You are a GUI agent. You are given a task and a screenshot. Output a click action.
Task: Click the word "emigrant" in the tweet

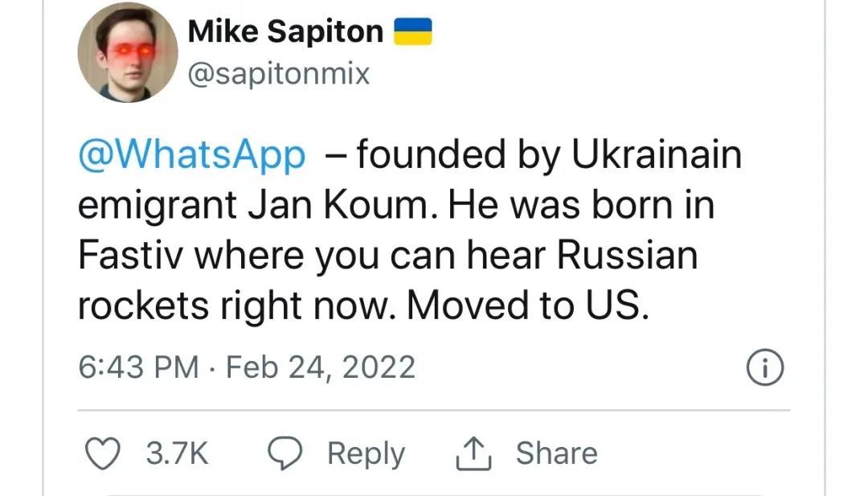pyautogui.click(x=156, y=207)
